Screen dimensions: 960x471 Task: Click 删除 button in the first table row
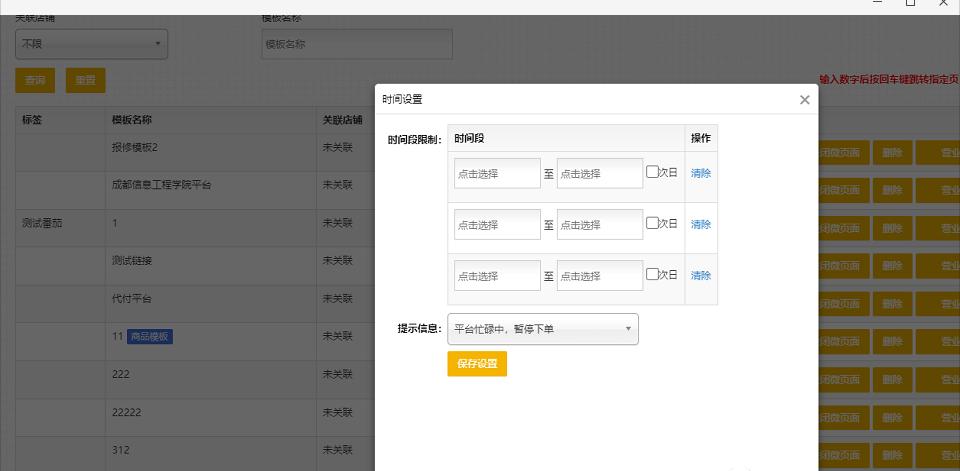click(893, 152)
